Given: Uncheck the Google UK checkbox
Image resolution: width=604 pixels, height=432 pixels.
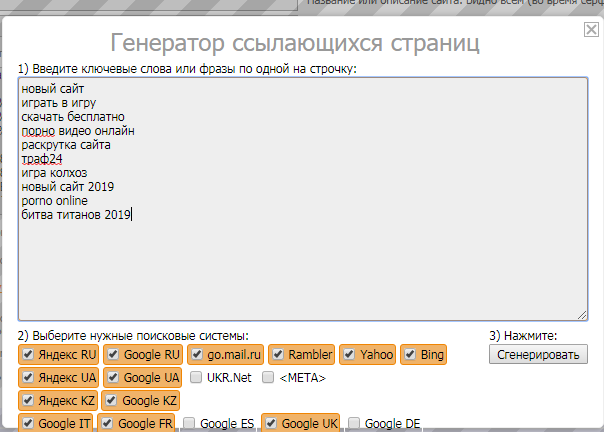Looking at the screenshot, I should [271, 424].
